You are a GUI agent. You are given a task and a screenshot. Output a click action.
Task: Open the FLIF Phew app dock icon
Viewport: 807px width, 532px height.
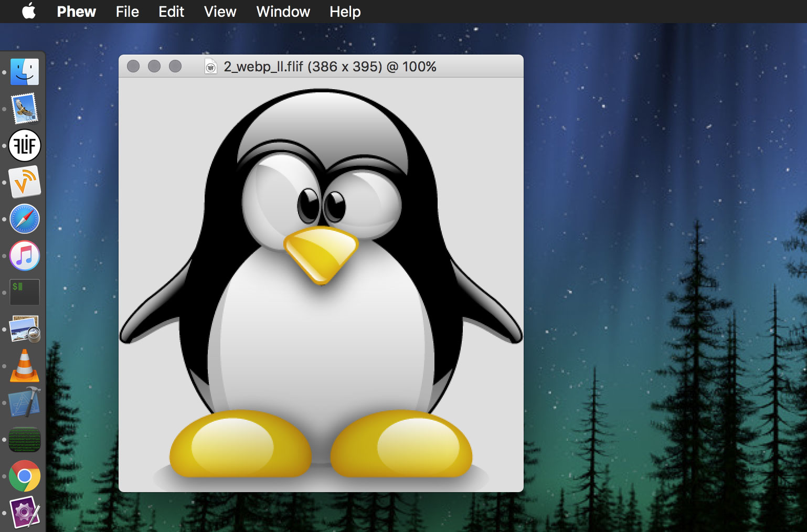(25, 145)
